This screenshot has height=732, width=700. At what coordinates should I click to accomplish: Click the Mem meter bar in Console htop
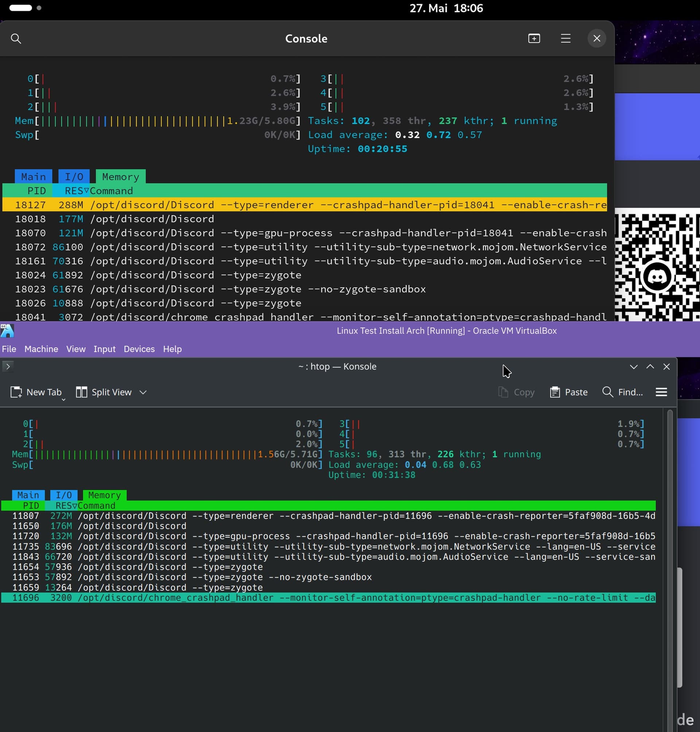(x=158, y=121)
